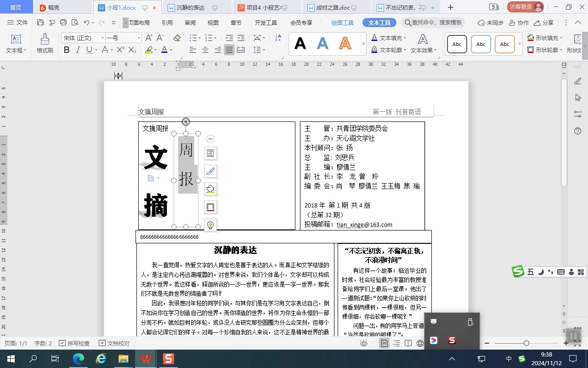
Task: Select the orange outlined text art style A
Action: point(345,44)
